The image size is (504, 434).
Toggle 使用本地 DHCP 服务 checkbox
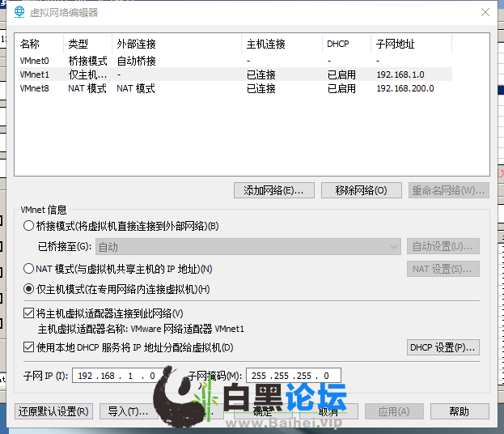(28, 348)
